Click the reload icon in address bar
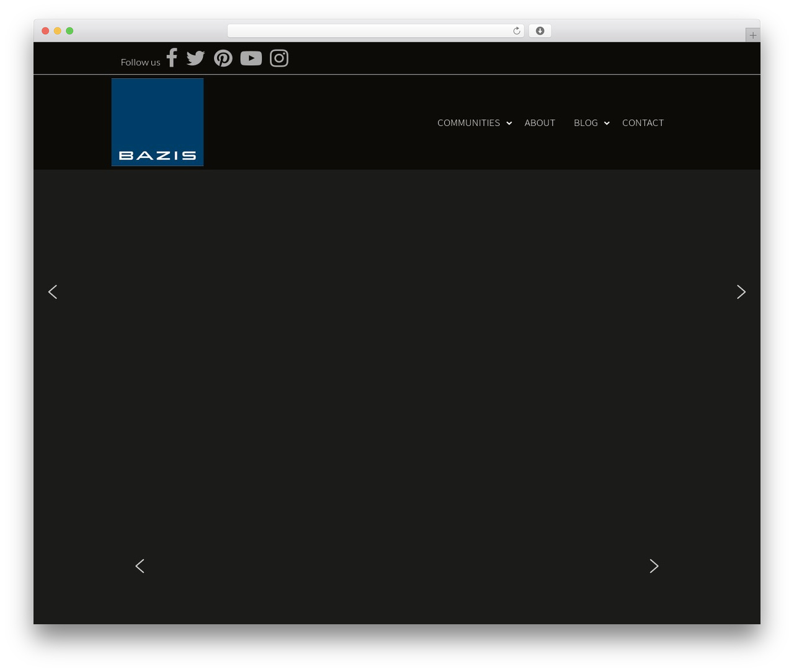 pyautogui.click(x=516, y=31)
